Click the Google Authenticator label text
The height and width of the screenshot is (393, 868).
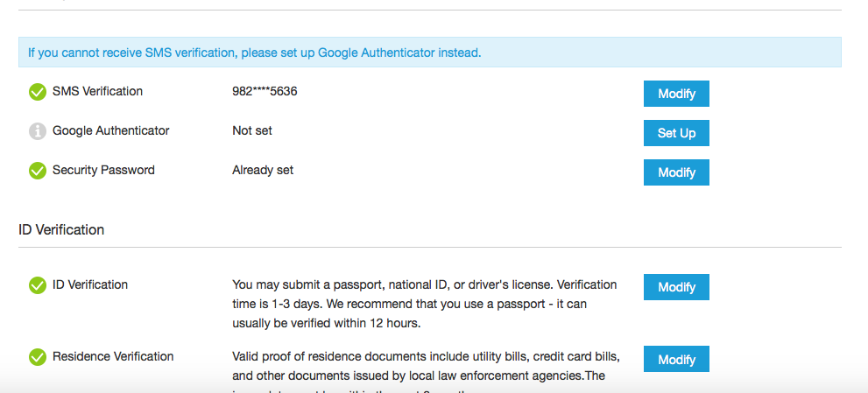click(x=111, y=130)
